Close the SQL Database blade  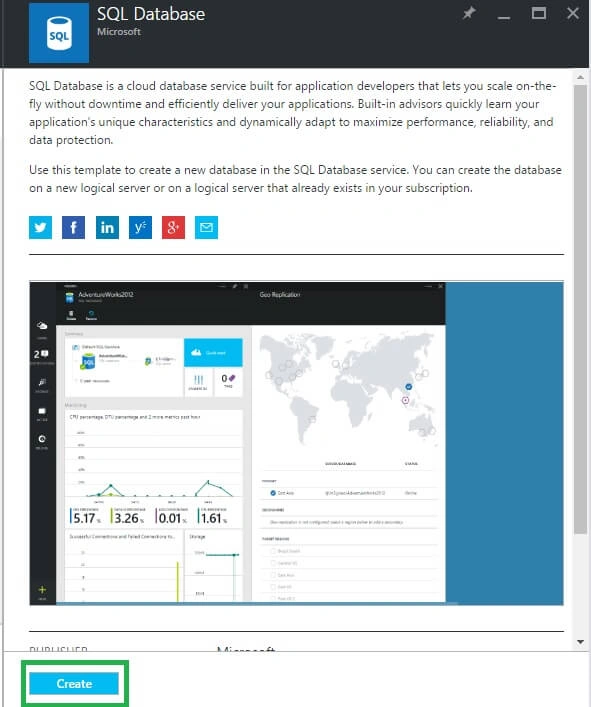[x=573, y=13]
